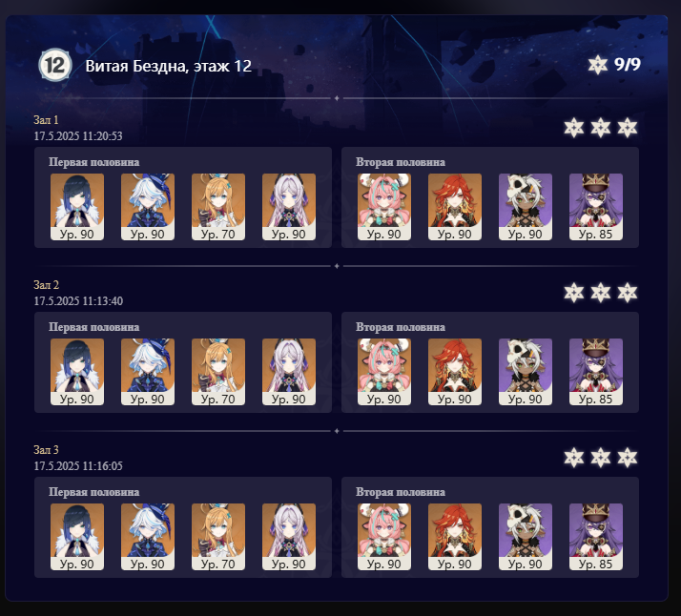The image size is (681, 616).
Task: Select blonde Ур. 70 character in Зал 1
Action: point(218,207)
